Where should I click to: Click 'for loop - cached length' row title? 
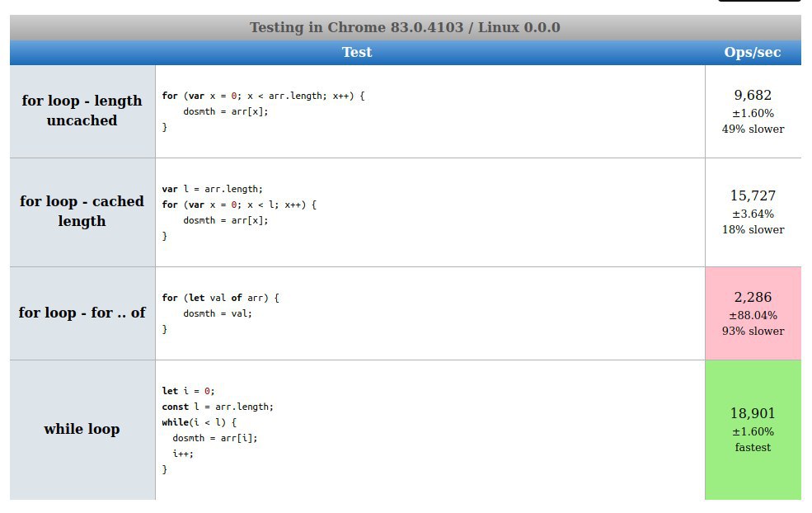(x=82, y=211)
